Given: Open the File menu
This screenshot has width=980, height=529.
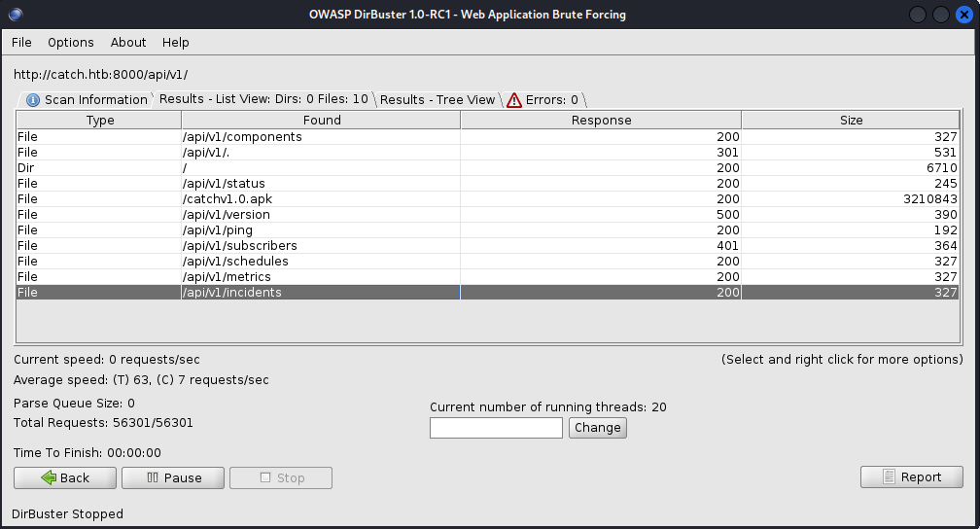Looking at the screenshot, I should (21, 43).
